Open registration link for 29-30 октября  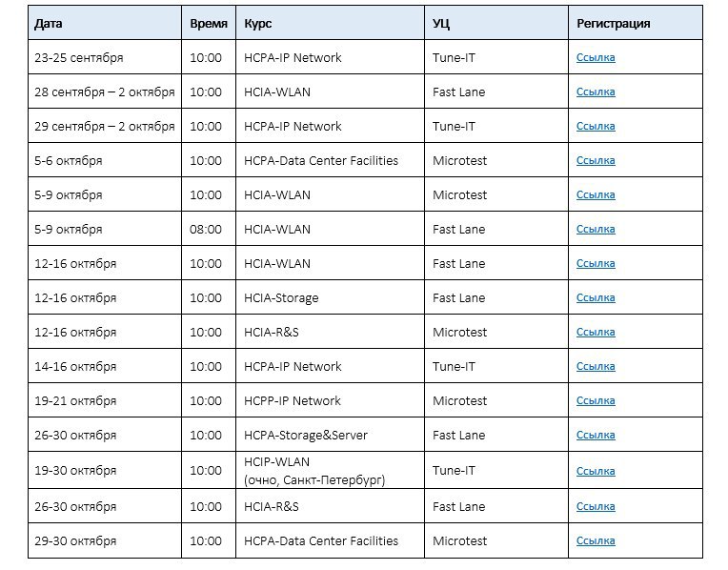click(x=596, y=540)
